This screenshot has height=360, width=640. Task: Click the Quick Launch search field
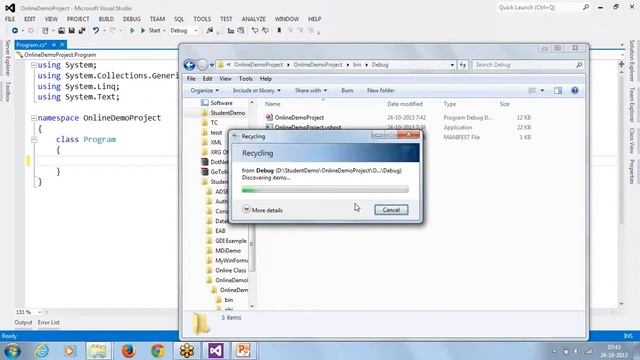[x=543, y=8]
